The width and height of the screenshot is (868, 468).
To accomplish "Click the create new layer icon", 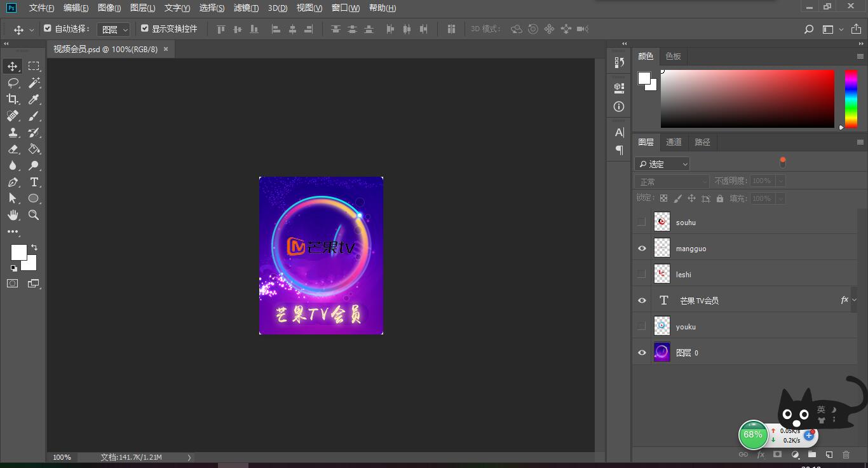I will click(829, 455).
